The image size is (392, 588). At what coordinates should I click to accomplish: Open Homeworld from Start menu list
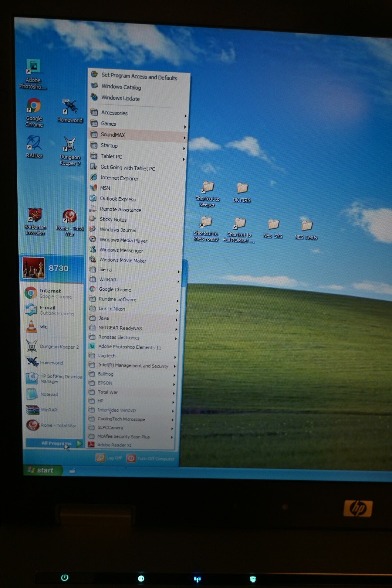(53, 362)
